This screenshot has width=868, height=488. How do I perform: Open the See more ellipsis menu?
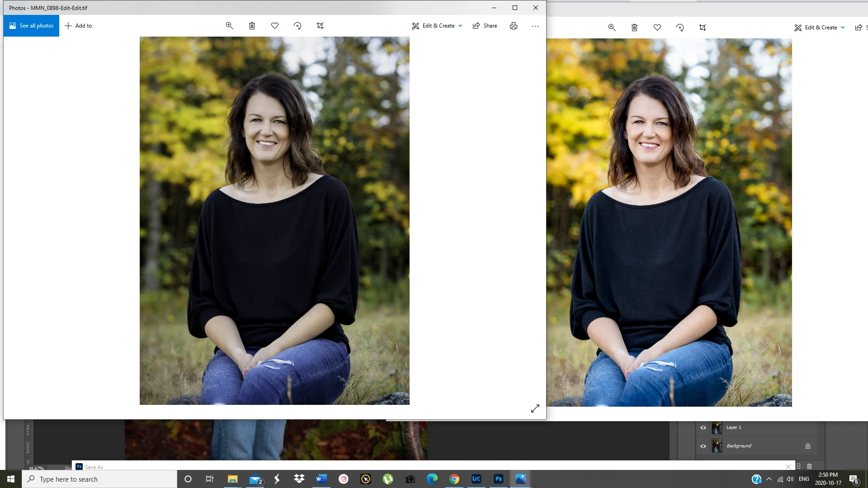[535, 26]
